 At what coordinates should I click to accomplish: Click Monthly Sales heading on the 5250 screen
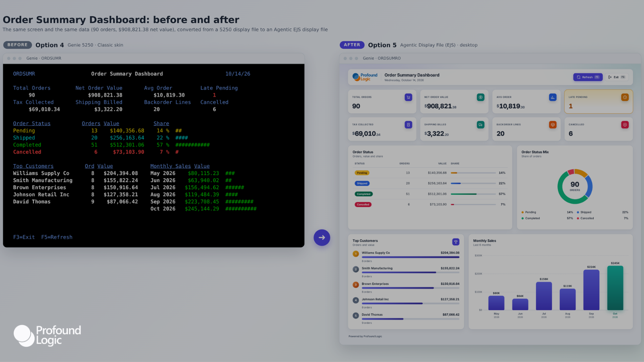tap(171, 166)
